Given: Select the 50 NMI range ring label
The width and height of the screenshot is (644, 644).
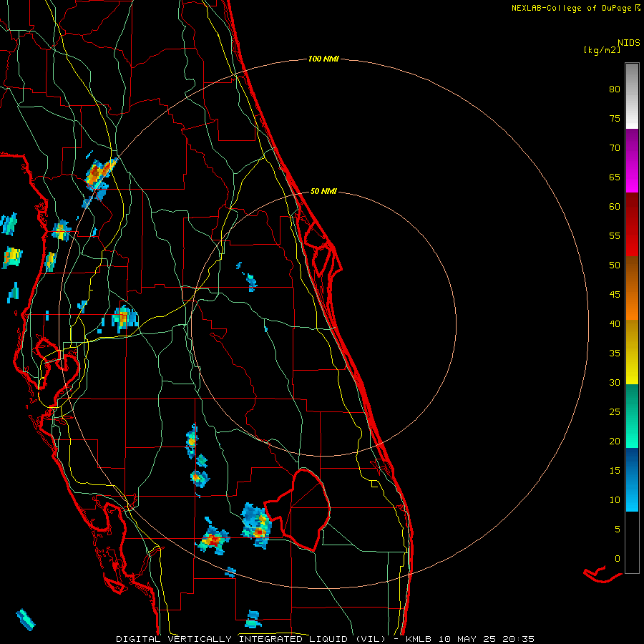Looking at the screenshot, I should click(323, 191).
